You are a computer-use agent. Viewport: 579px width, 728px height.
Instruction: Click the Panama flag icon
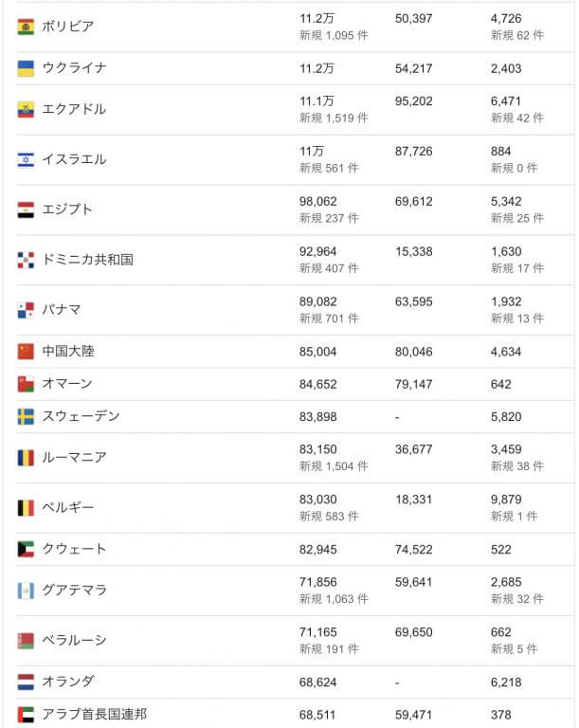click(x=26, y=310)
